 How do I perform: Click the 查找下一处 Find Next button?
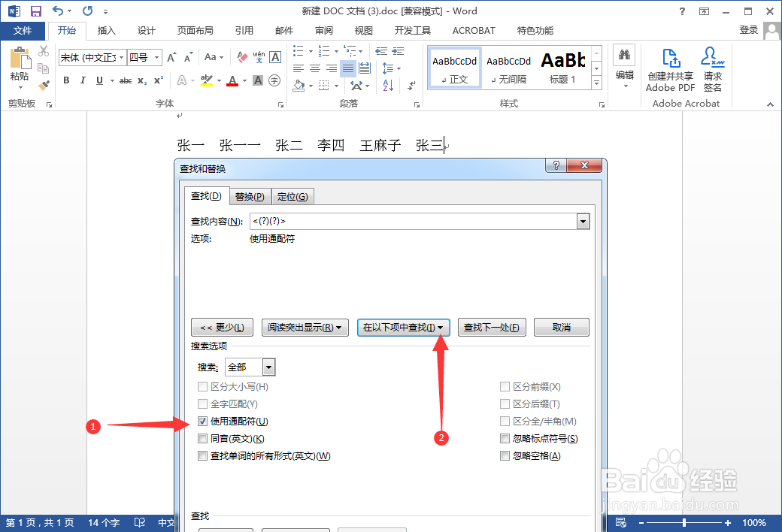coord(492,327)
